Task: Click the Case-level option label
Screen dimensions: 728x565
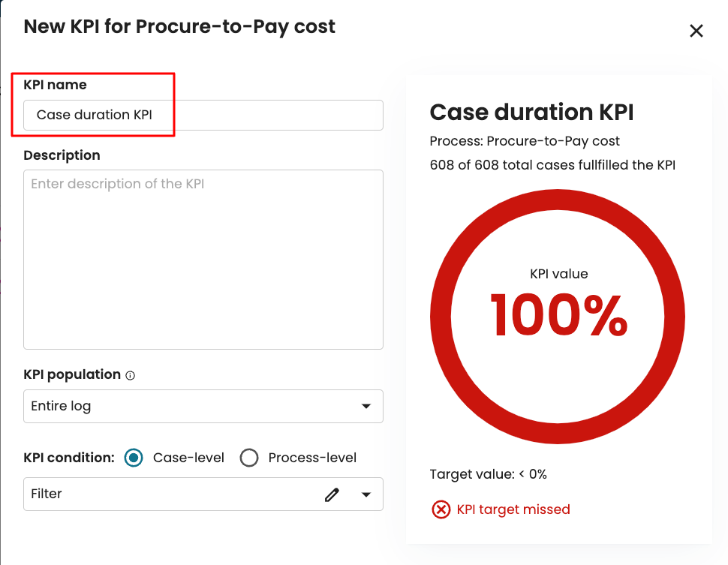Action: [x=188, y=458]
